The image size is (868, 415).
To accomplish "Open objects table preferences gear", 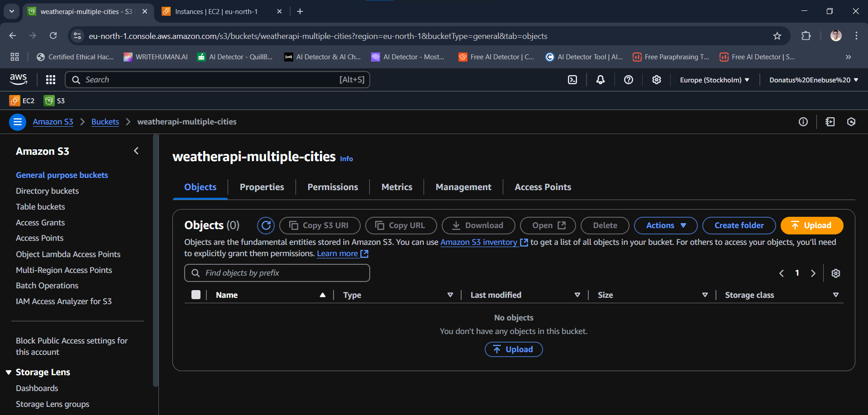I will point(836,273).
